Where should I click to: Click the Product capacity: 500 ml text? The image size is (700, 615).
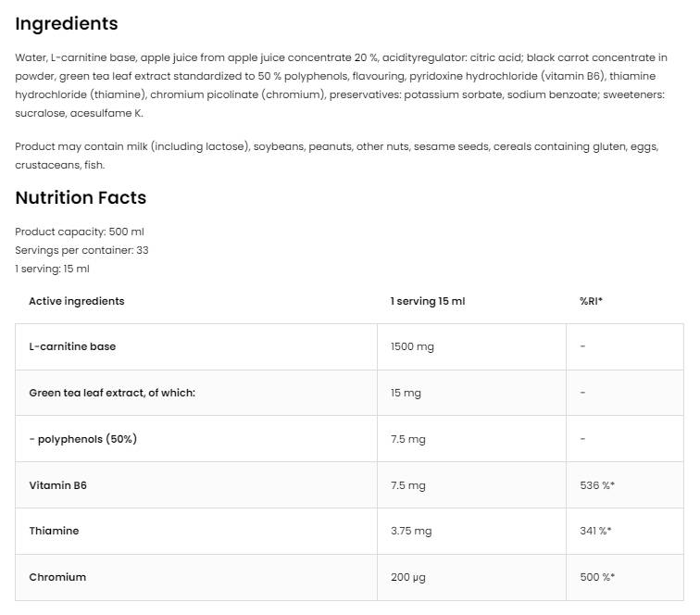point(80,232)
